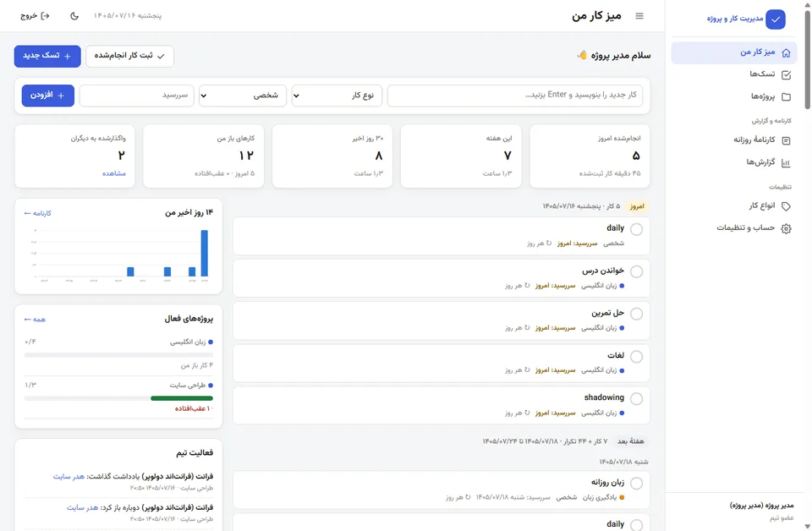Mark زبان روزانه task as done
The height and width of the screenshot is (531, 812).
[636, 484]
